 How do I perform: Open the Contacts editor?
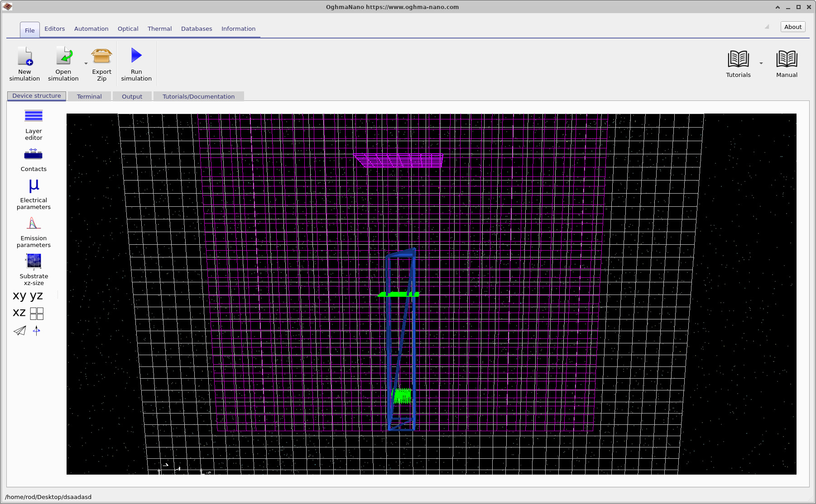pos(34,155)
